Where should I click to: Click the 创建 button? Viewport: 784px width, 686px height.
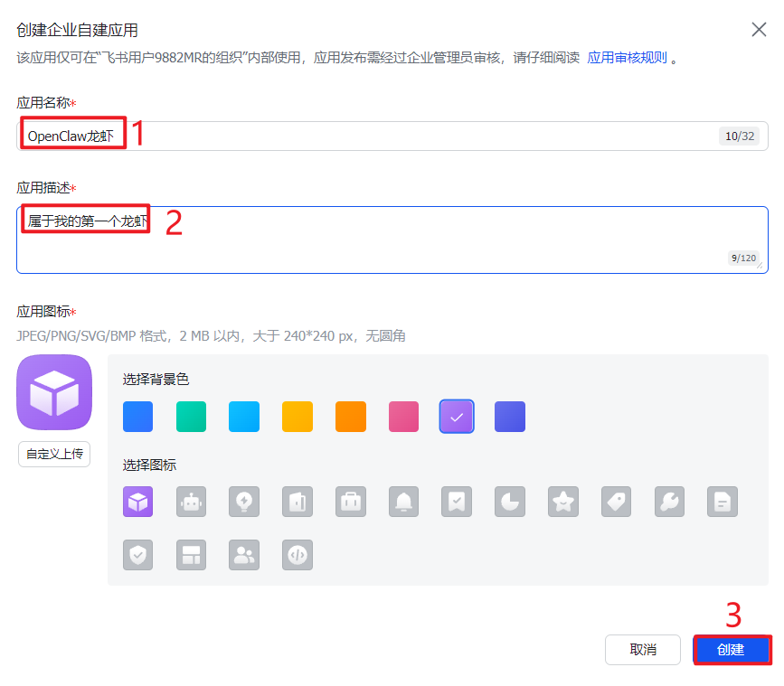point(732,650)
